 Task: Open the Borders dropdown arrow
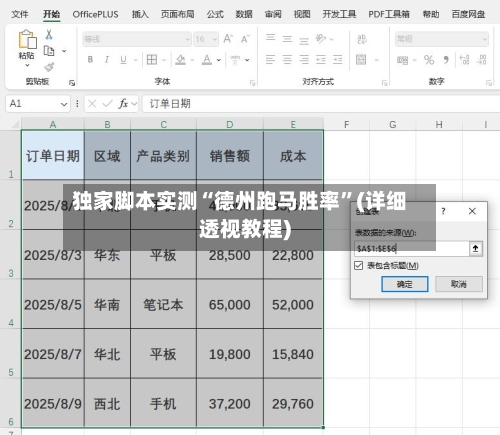(x=164, y=60)
